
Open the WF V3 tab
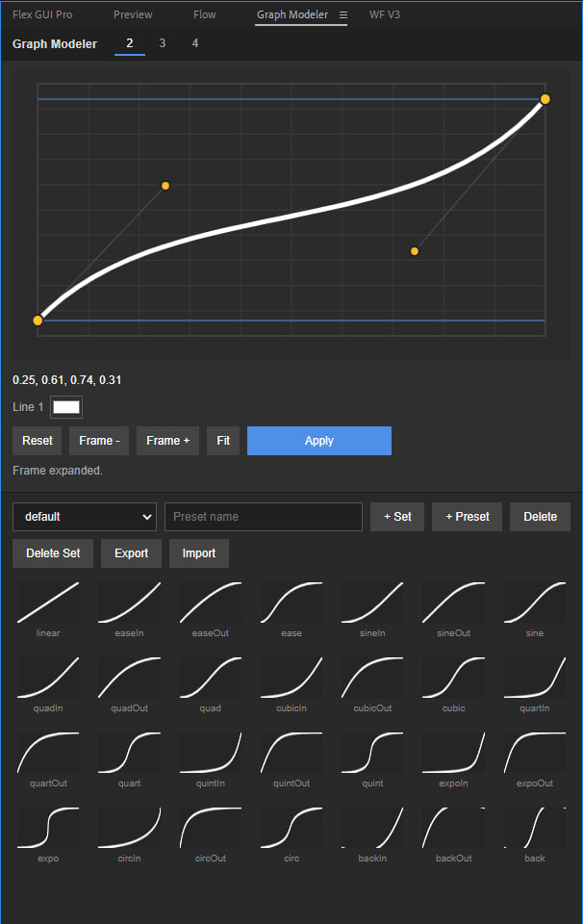pos(385,14)
